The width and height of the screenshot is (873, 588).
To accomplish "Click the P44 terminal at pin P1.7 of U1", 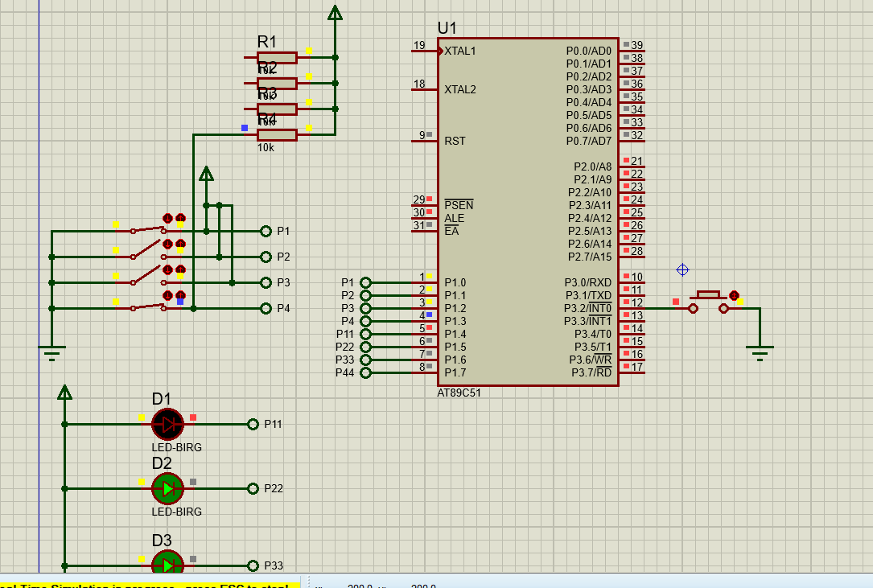I will click(x=365, y=372).
